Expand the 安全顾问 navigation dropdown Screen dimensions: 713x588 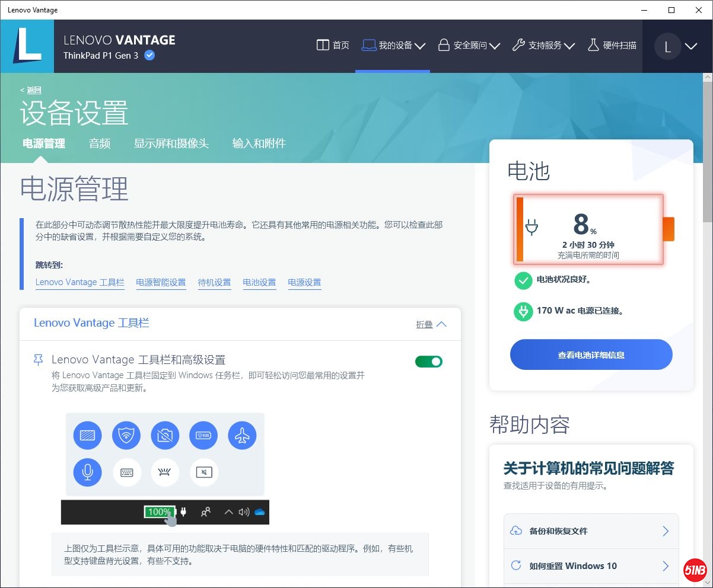[469, 45]
